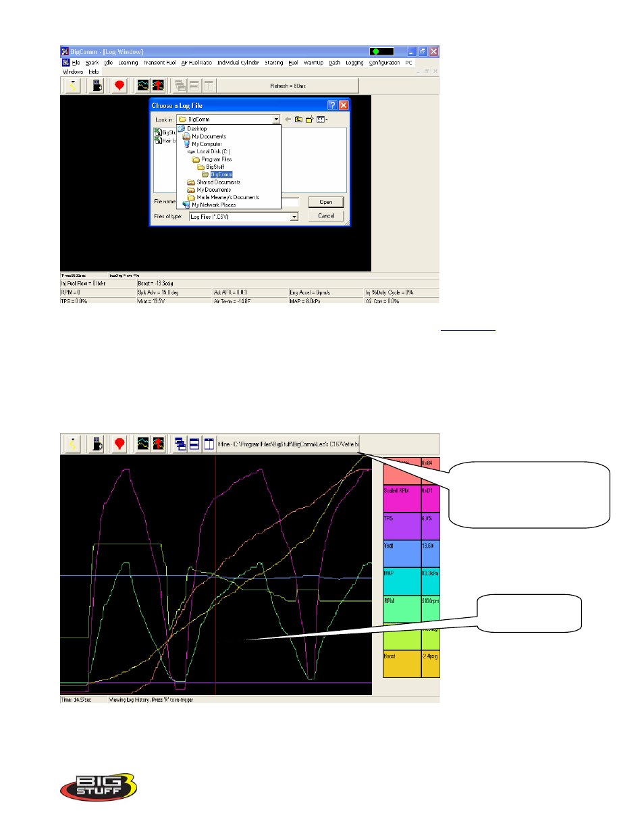Click greyed tile vertically icon in Log Window toolbar
Viewport: 644px width, 834px height.
click(x=209, y=86)
